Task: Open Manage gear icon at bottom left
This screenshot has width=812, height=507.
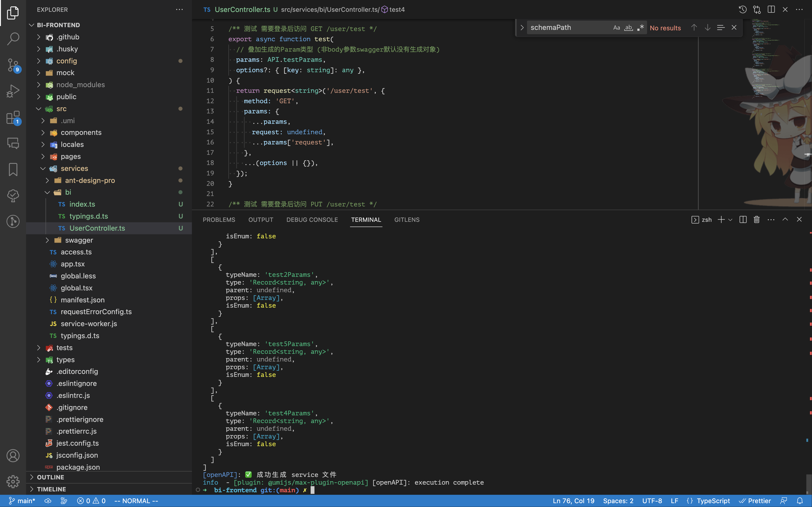Action: [x=13, y=482]
